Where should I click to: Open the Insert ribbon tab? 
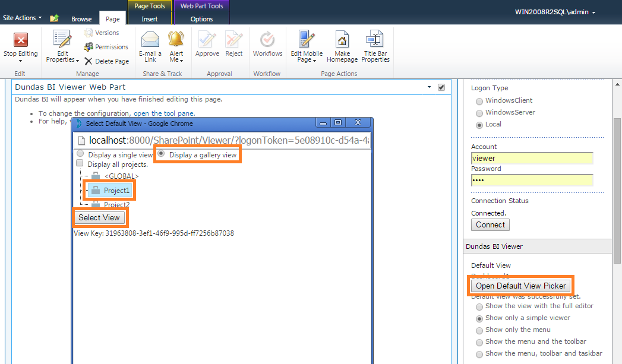150,18
